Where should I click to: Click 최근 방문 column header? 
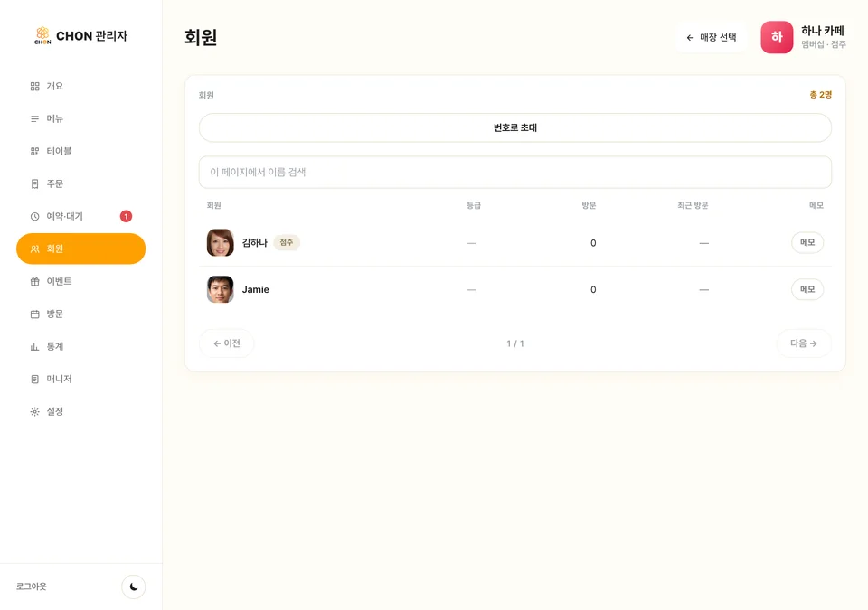coord(693,205)
